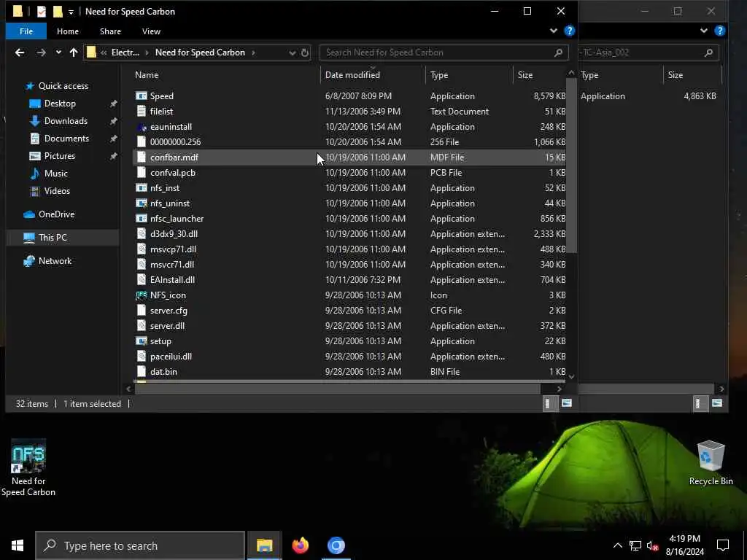Viewport: 747px width, 560px height.
Task: Open network status in system tray
Action: click(x=635, y=545)
